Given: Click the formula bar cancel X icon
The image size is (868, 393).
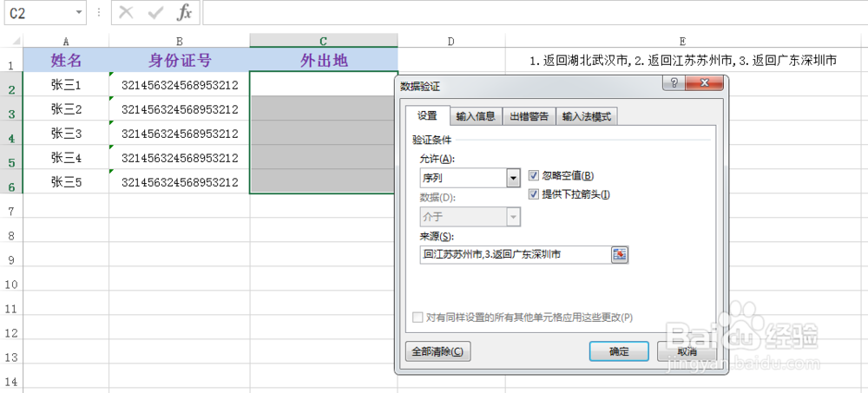Looking at the screenshot, I should pos(126,13).
